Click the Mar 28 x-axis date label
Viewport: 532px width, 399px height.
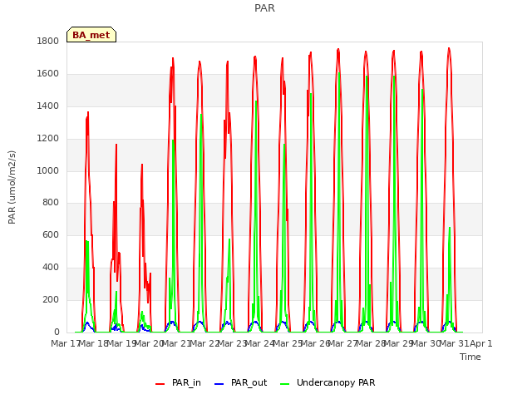tap(371, 343)
